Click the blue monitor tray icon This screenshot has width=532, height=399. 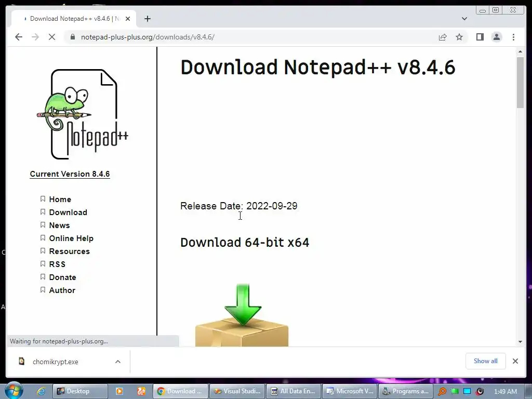click(467, 391)
